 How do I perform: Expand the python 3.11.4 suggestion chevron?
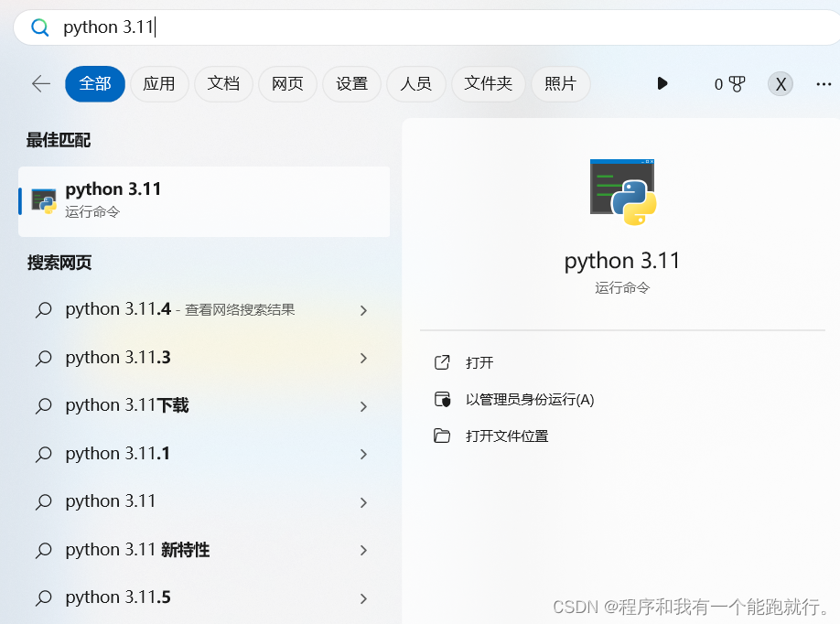pyautogui.click(x=363, y=310)
